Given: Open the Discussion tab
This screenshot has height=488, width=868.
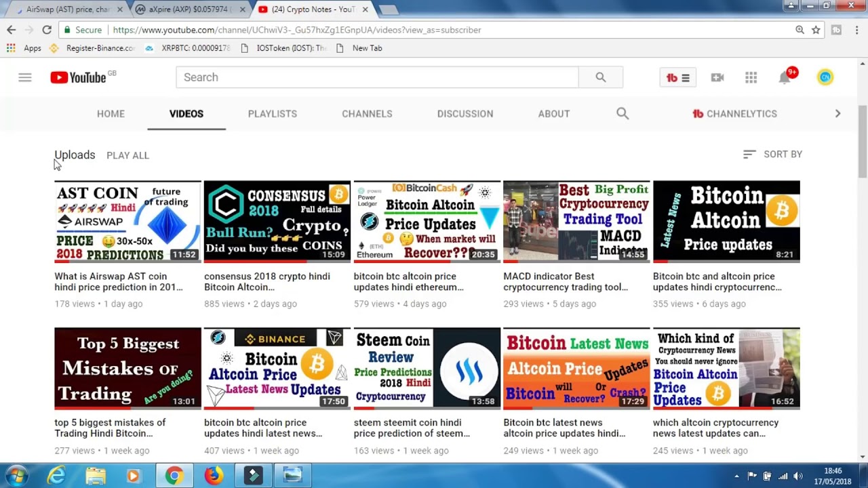Looking at the screenshot, I should tap(465, 114).
